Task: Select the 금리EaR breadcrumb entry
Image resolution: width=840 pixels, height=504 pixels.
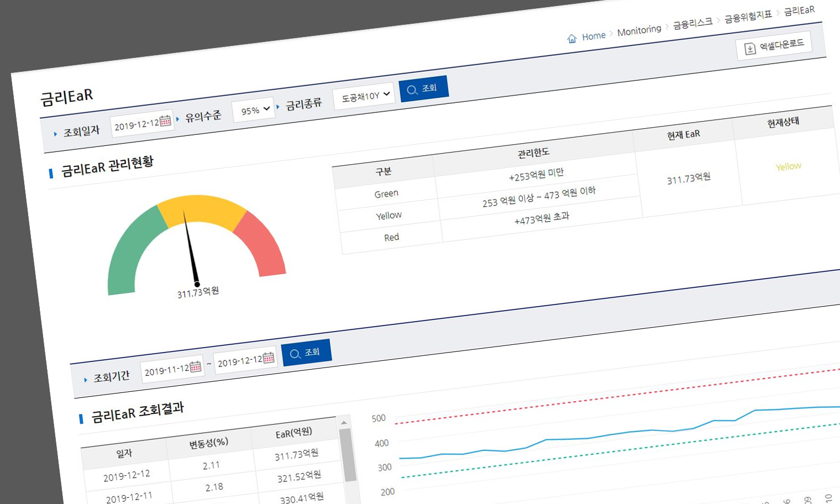Action: pos(799,11)
